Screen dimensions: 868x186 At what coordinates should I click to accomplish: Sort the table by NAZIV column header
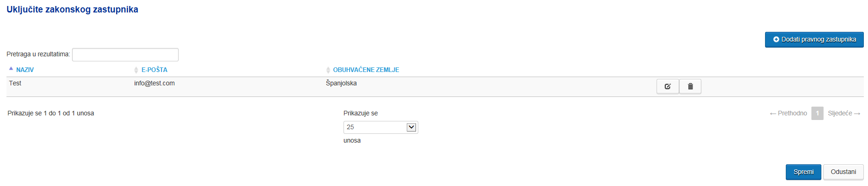25,70
